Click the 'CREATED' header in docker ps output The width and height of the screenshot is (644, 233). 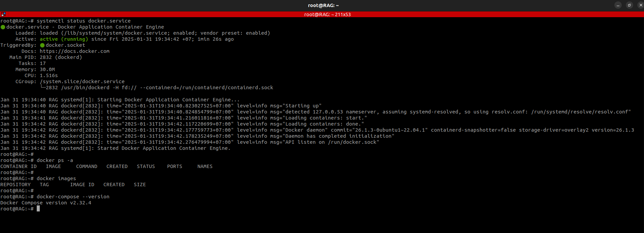[117, 166]
